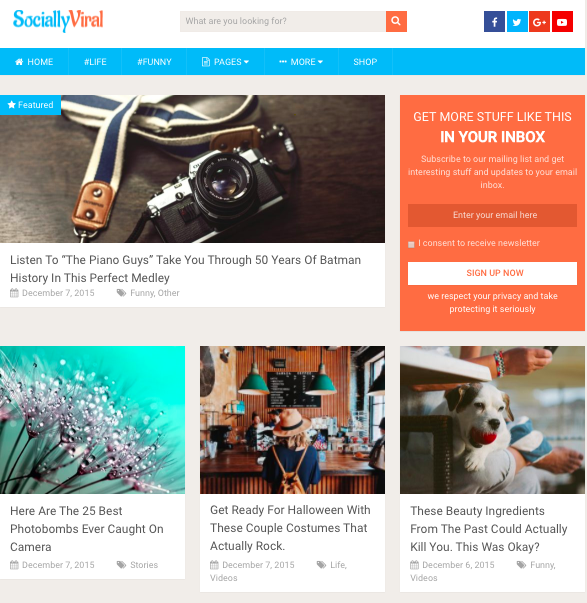Focus the 'What are you looking for?' search box
The height and width of the screenshot is (603, 587).
tap(283, 21)
